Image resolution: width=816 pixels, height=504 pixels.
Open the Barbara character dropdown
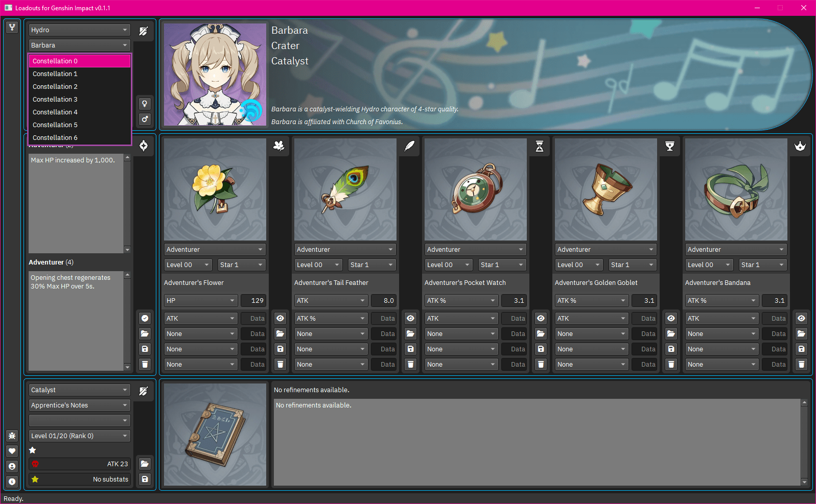pyautogui.click(x=80, y=45)
